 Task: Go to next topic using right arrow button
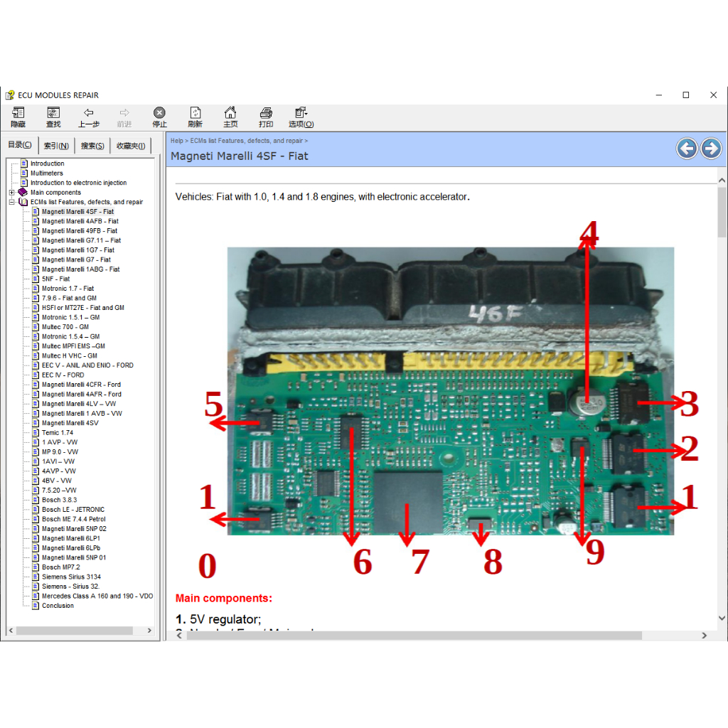(711, 149)
